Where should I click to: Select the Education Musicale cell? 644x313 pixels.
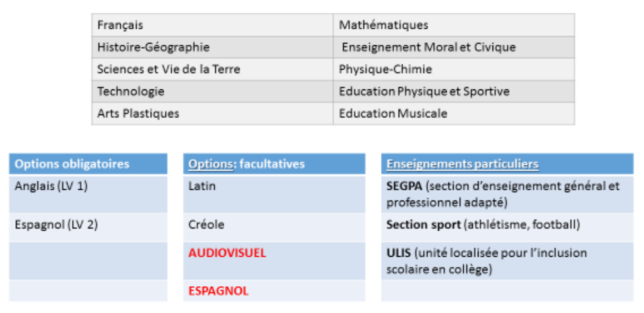point(393,114)
